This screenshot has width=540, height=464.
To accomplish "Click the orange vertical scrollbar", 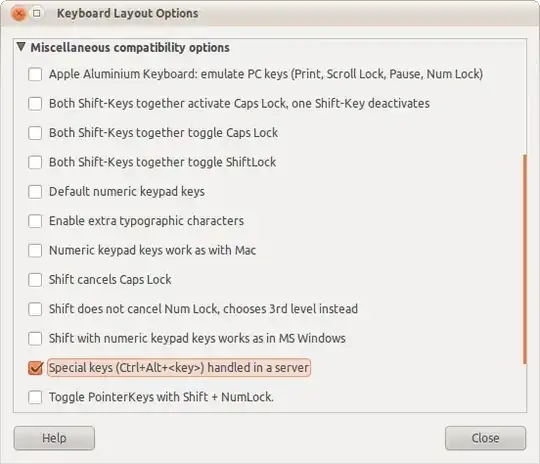I will click(525, 259).
